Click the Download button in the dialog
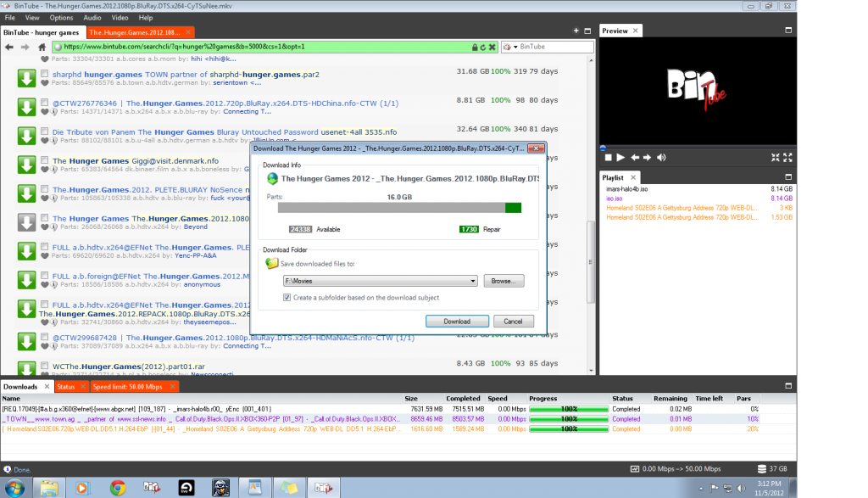 (x=456, y=322)
